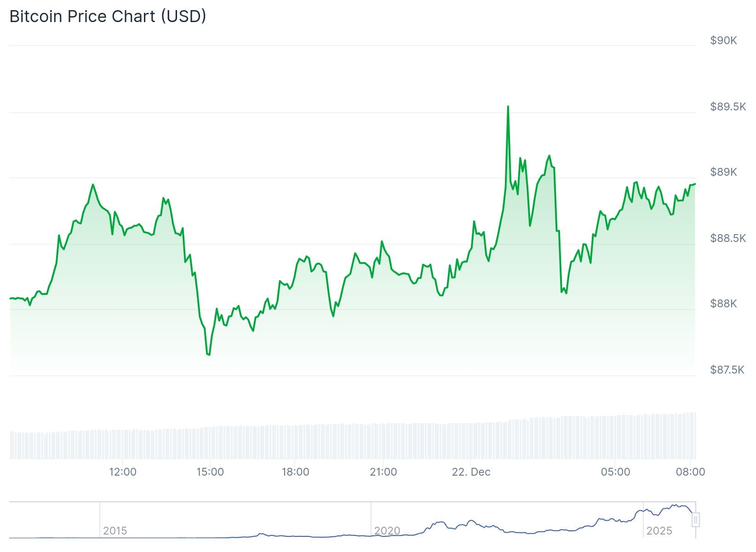Click the lowest price dip near 15:00
This screenshot has height=552, width=756.
tap(209, 355)
